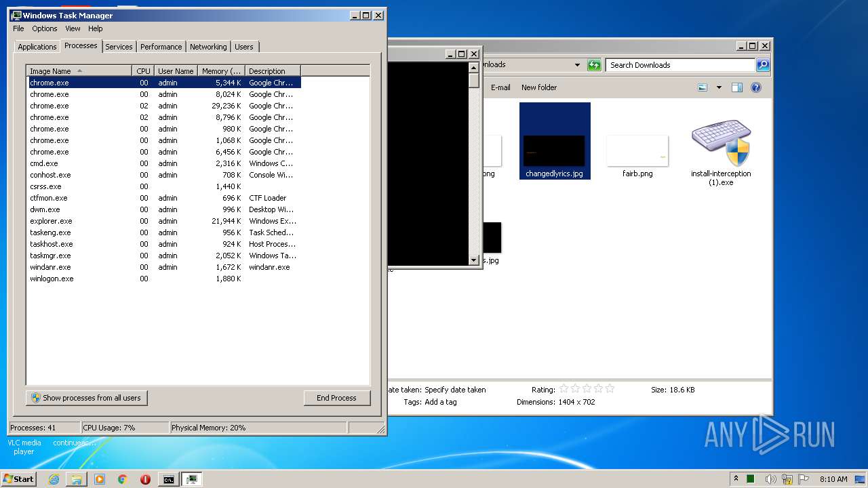Open the view options dropdown arrow

click(x=719, y=87)
